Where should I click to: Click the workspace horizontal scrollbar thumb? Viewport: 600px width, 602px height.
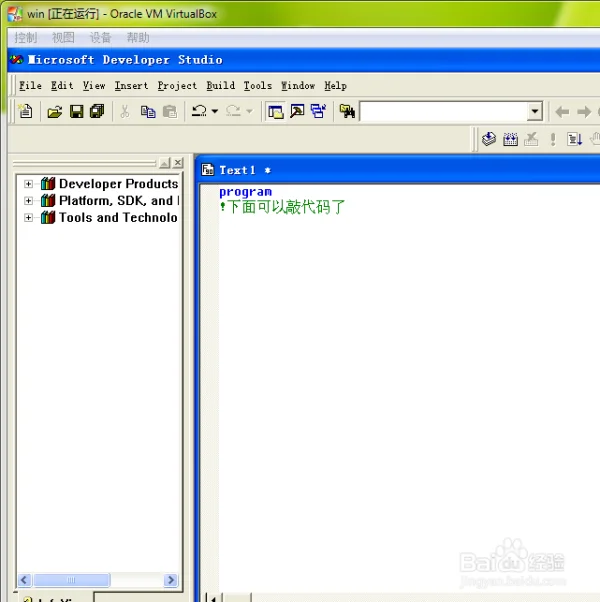(71, 580)
